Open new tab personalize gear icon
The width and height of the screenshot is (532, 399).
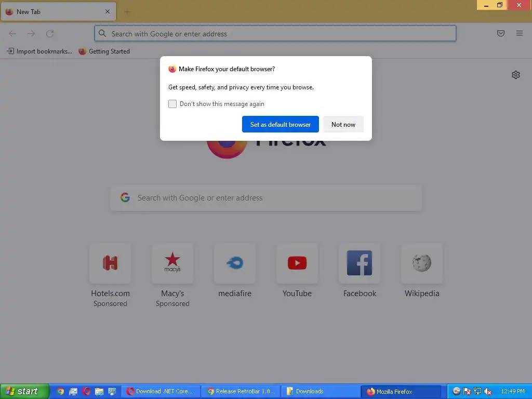pyautogui.click(x=516, y=75)
